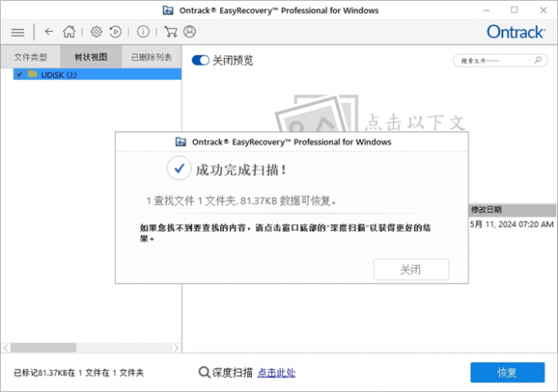Click the deep scan magnifier icon
558x392 pixels.
tap(204, 372)
